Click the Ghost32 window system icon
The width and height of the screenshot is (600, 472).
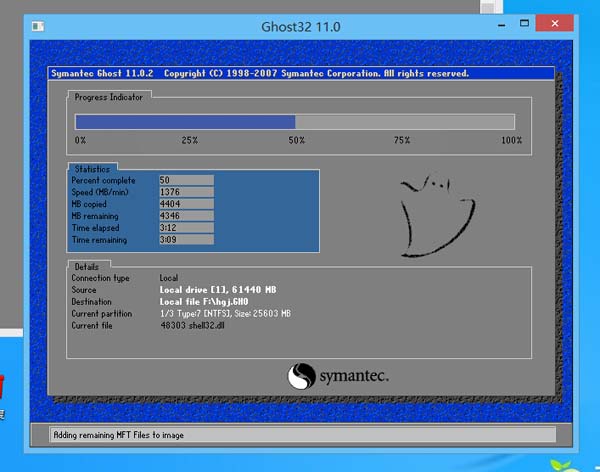38,26
